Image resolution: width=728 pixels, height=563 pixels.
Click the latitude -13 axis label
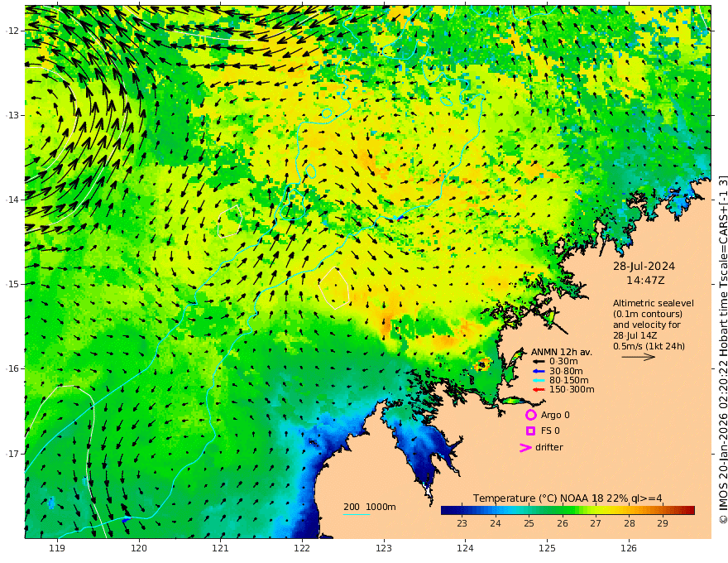pyautogui.click(x=12, y=115)
